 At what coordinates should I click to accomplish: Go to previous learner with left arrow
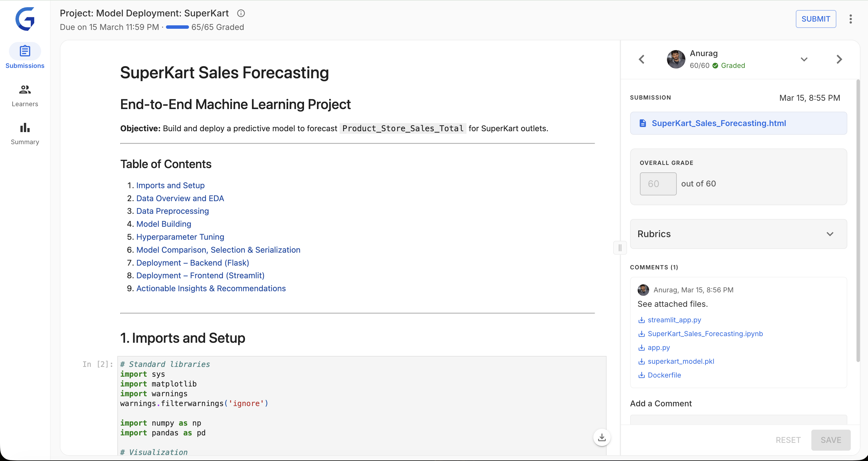point(642,59)
